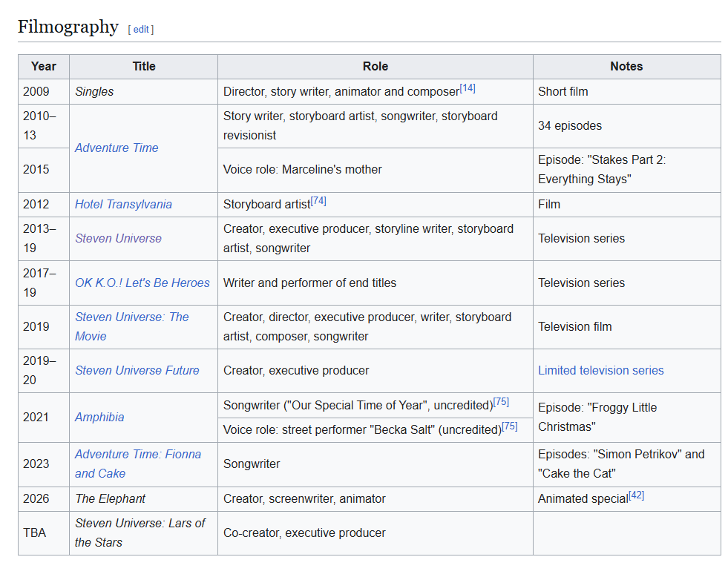Click the Film note for Hotel Transylvania
Viewport: 728px width, 577px height.
coord(549,205)
